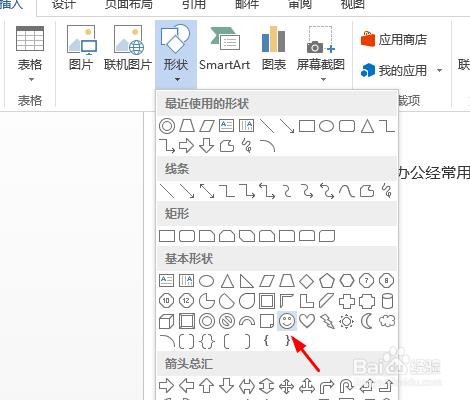Select the octagon shape labeled 8
This screenshot has width=470, height=400.
387,281
